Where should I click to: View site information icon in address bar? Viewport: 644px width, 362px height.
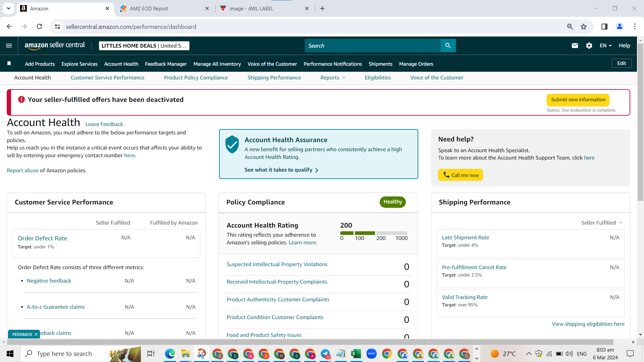58,26
